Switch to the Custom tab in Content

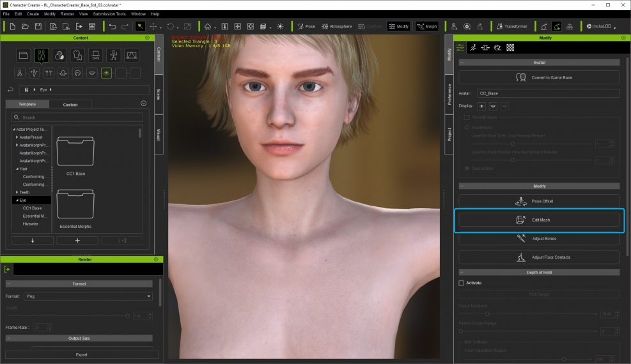pyautogui.click(x=70, y=104)
